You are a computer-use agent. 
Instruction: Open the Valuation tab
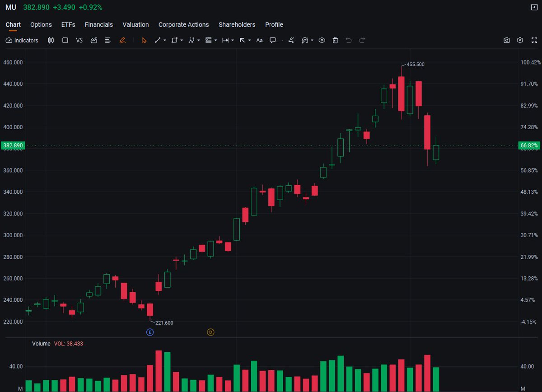click(135, 25)
